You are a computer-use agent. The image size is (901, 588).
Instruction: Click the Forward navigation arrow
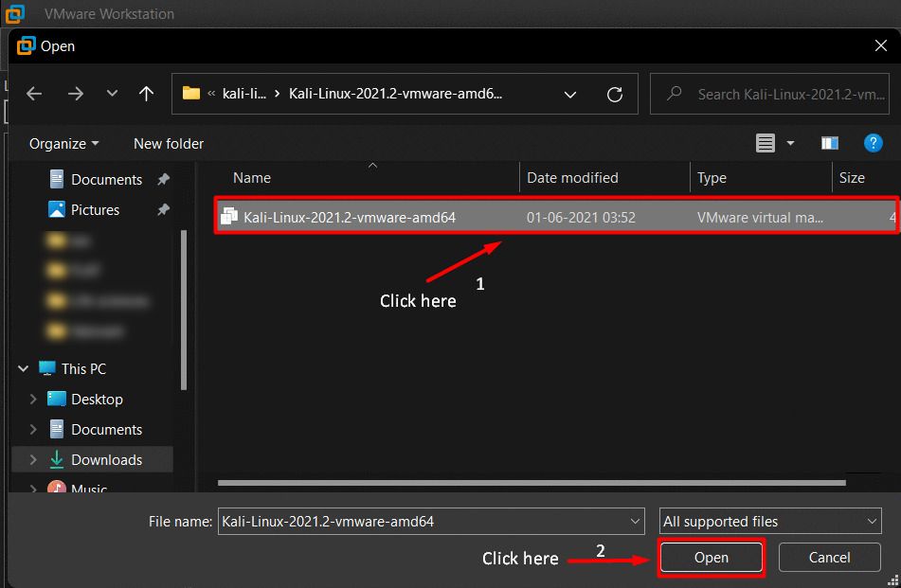tap(76, 94)
